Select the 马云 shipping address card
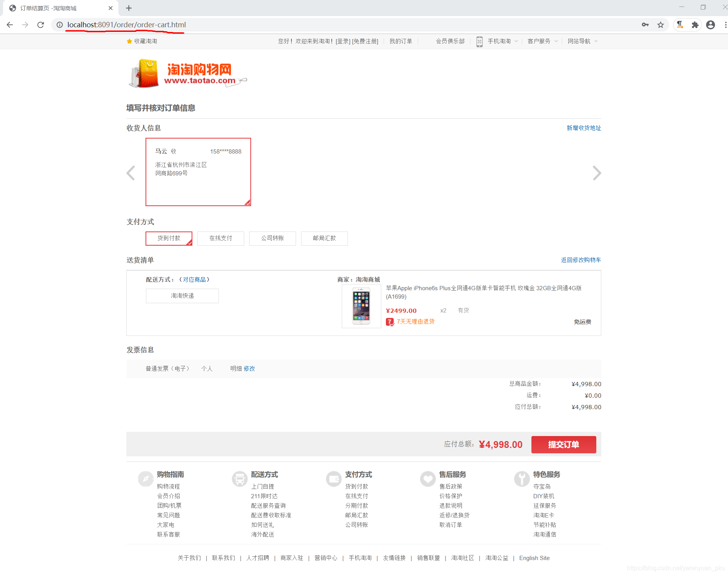The image size is (728, 575). click(x=198, y=172)
